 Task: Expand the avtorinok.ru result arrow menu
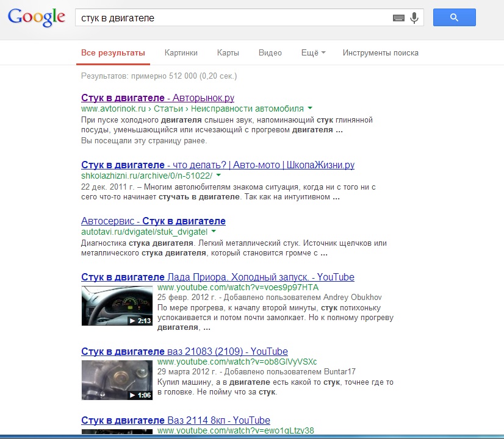point(310,109)
